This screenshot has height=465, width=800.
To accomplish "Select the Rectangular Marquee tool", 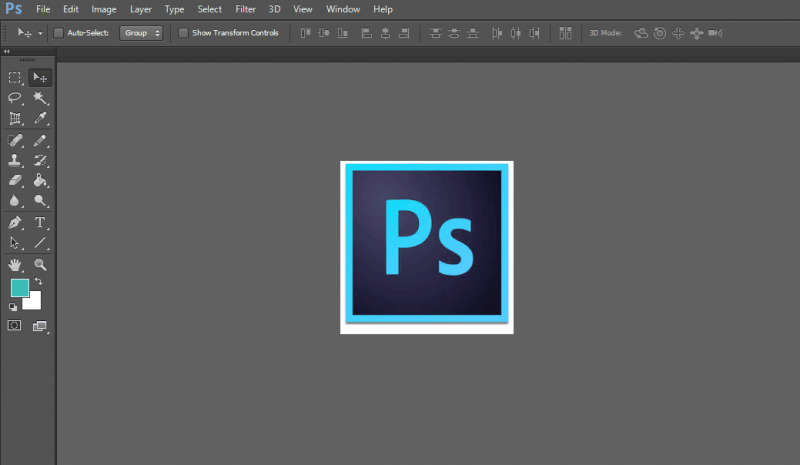I will [14, 78].
